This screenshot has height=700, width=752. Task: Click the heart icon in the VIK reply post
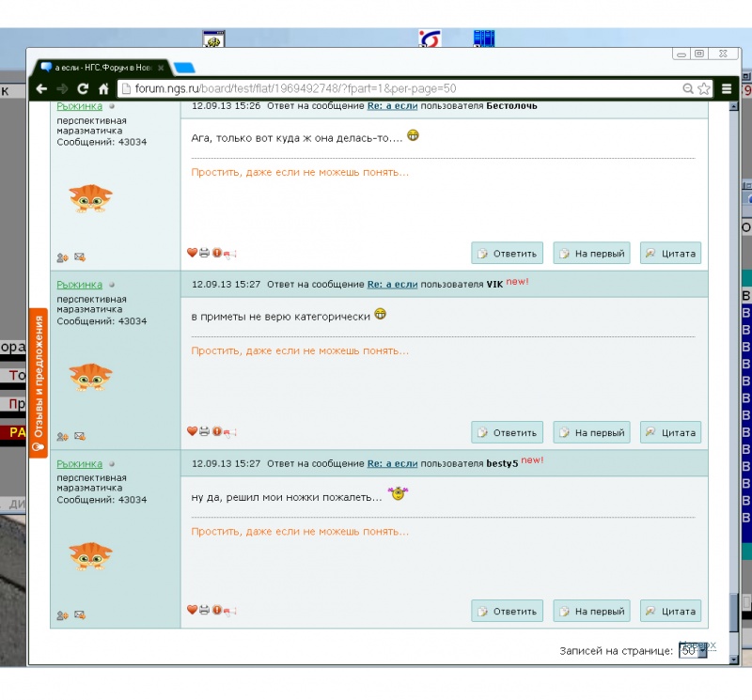pyautogui.click(x=193, y=431)
